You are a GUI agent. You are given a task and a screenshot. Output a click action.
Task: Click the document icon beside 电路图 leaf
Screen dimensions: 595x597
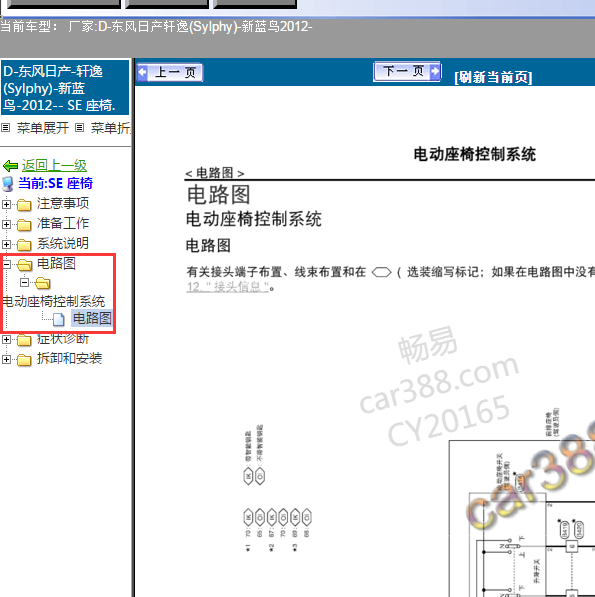pyautogui.click(x=58, y=319)
